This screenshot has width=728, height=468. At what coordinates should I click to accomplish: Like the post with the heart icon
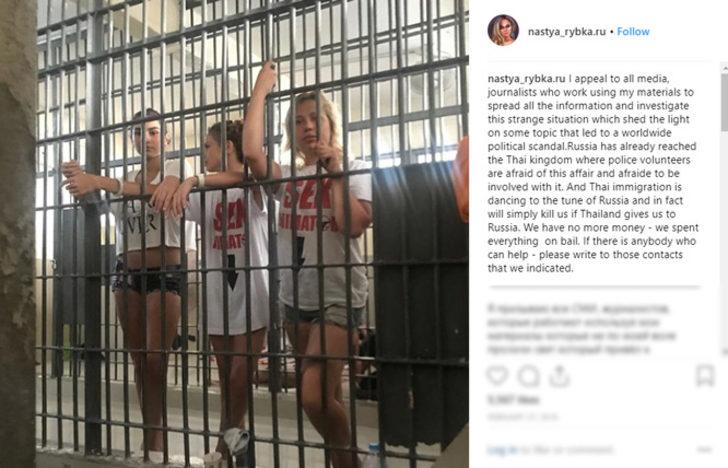[497, 375]
